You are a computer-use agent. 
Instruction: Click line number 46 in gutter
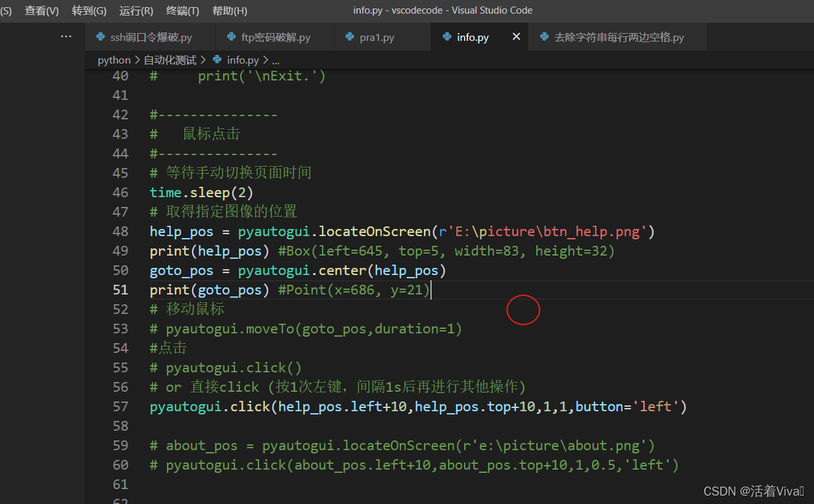(x=120, y=192)
